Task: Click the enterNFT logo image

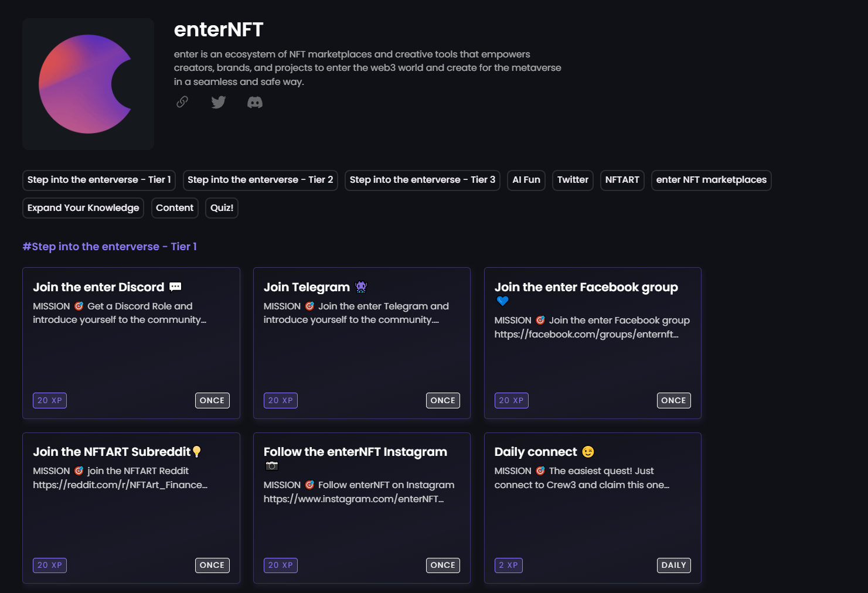Action: tap(87, 83)
